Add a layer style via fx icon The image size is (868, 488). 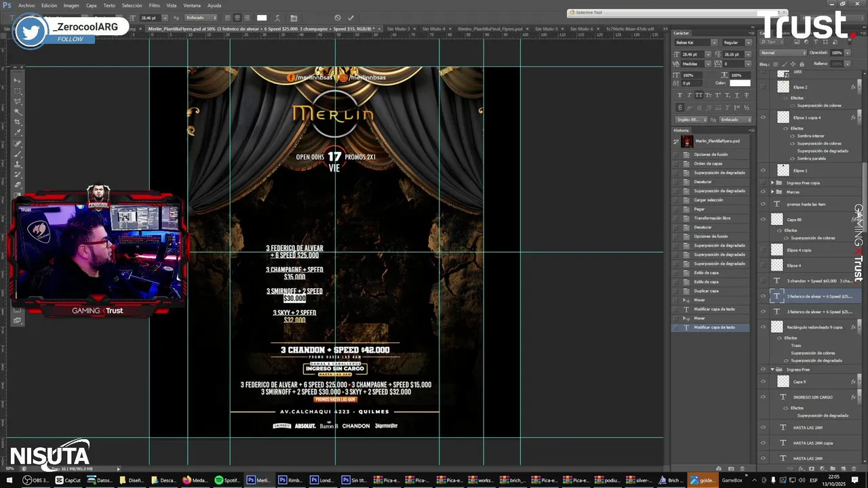pos(801,469)
